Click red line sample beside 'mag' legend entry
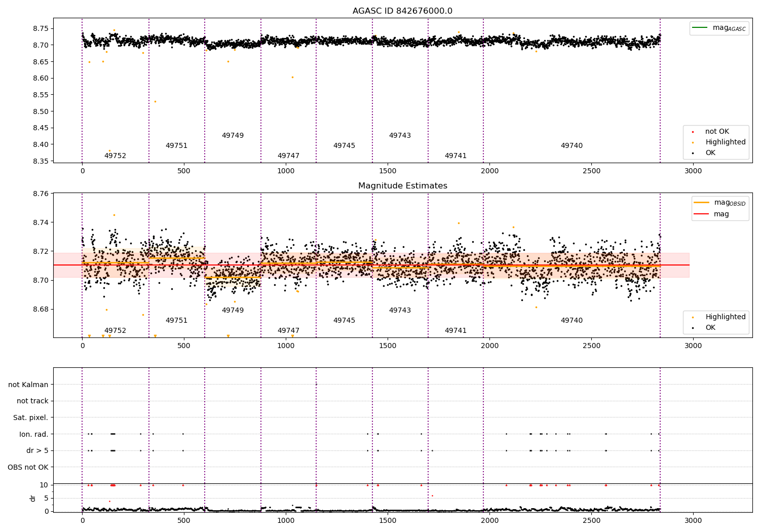 point(701,214)
